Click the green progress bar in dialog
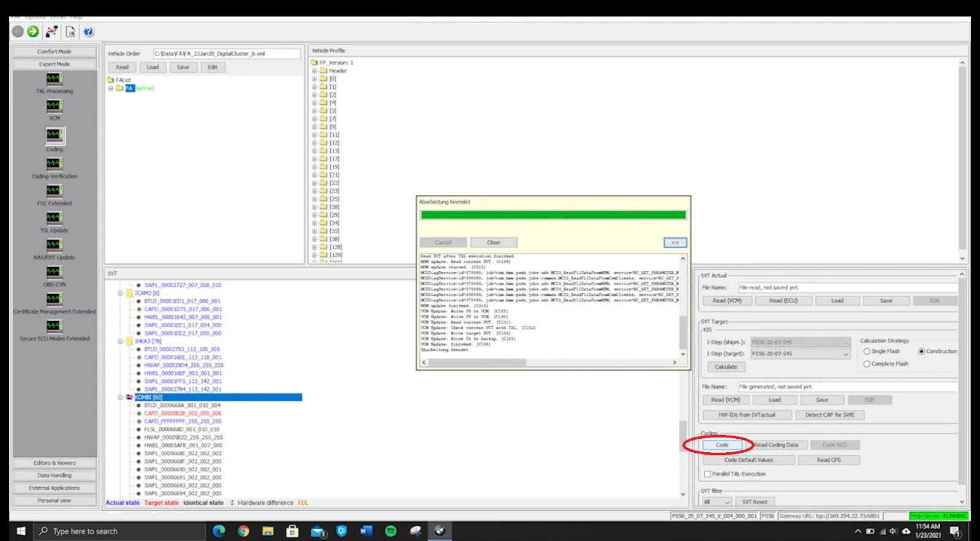The height and width of the screenshot is (541, 980). click(x=553, y=215)
